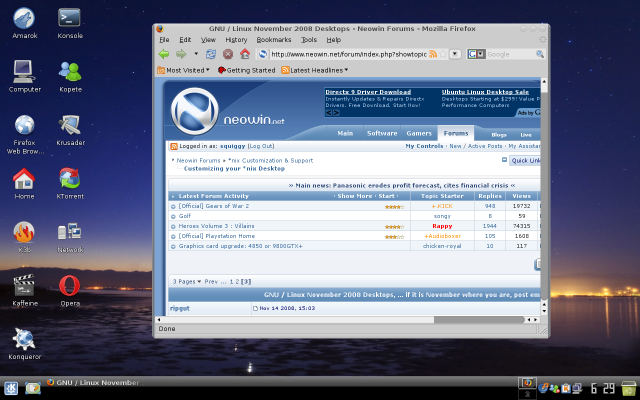Expand the Latest Headlines feed menu
The width and height of the screenshot is (640, 400).
point(315,70)
